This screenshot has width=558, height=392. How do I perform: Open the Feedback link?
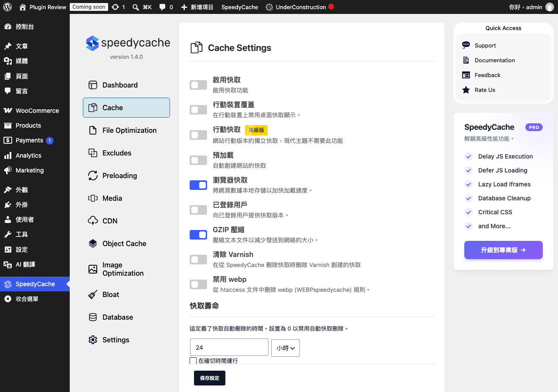(x=487, y=75)
